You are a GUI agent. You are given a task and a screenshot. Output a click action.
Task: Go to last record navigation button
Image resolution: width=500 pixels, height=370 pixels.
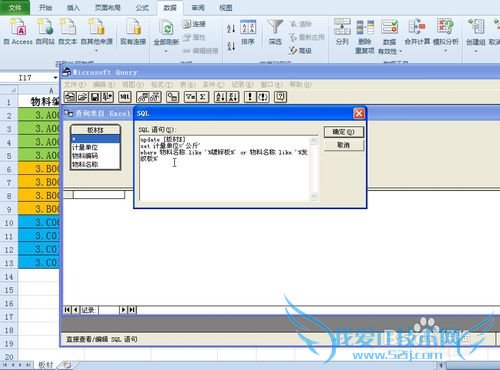(132, 310)
